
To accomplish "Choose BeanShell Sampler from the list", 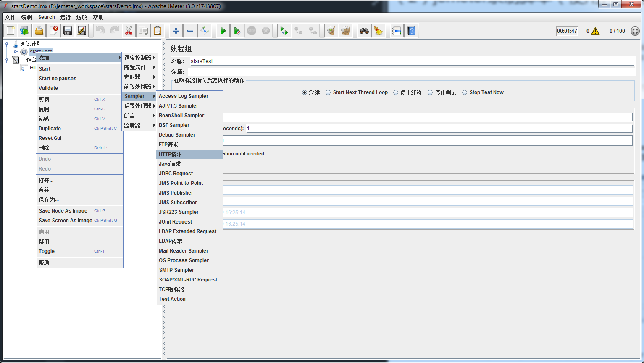I will [x=189, y=116].
